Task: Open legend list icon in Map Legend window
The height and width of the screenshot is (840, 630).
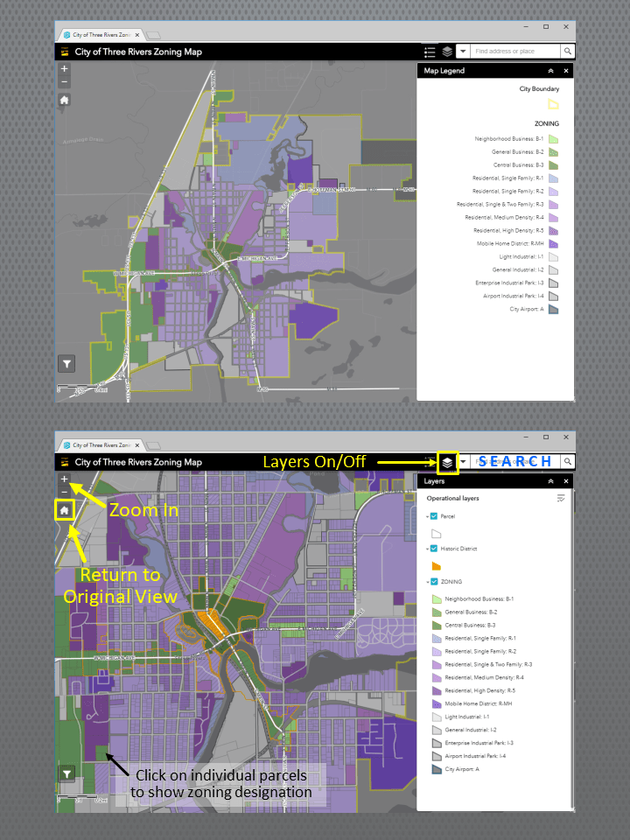Action: [430, 52]
